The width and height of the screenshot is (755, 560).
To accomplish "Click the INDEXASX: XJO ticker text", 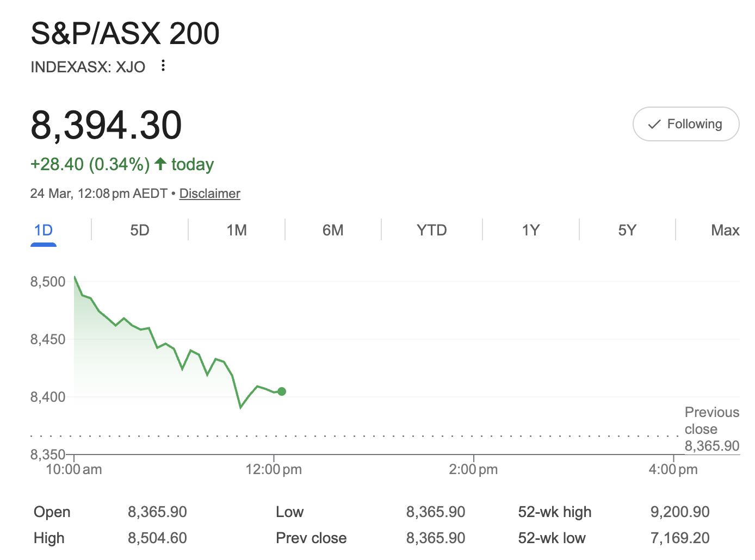I will [x=88, y=67].
